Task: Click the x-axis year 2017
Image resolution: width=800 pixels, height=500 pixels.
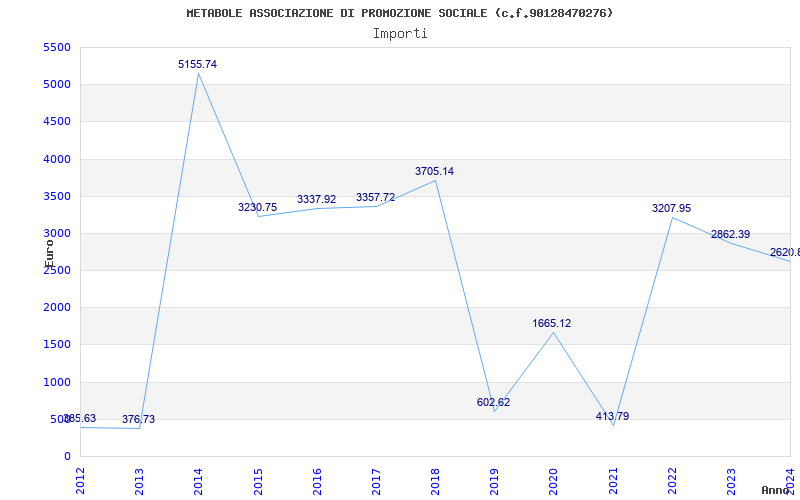Action: coord(376,481)
